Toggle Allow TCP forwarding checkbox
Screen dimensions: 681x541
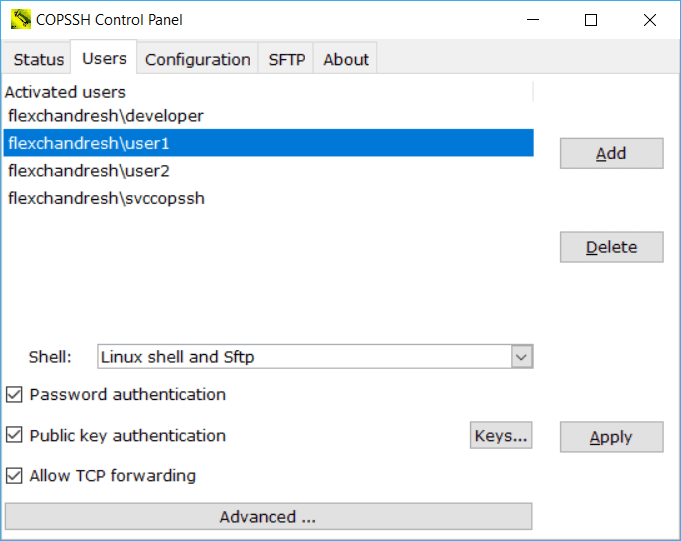[x=14, y=476]
